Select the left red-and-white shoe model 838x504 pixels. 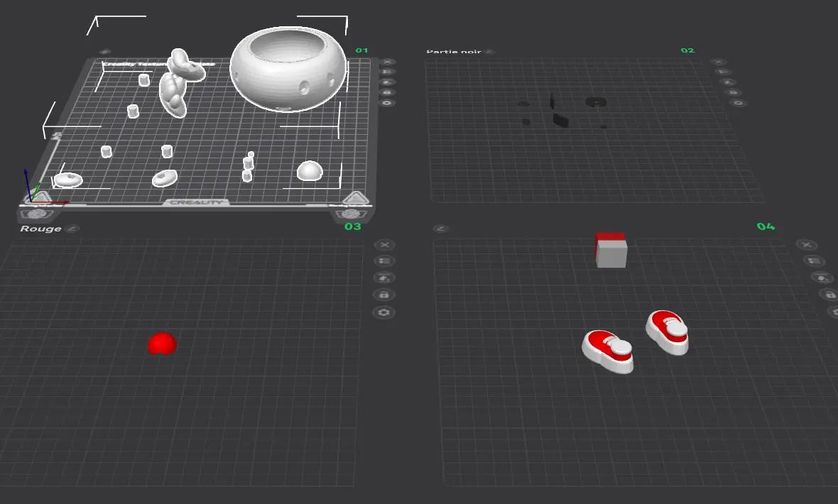608,351
